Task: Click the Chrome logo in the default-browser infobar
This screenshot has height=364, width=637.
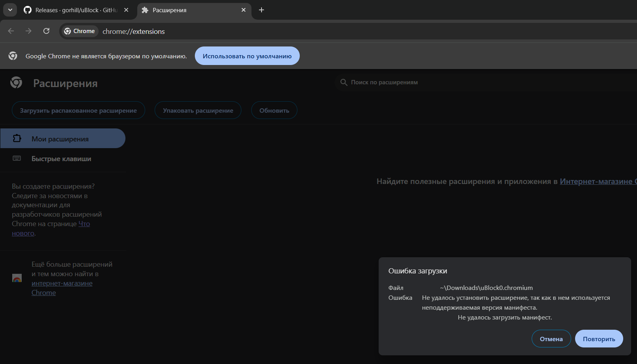Action: click(x=13, y=56)
